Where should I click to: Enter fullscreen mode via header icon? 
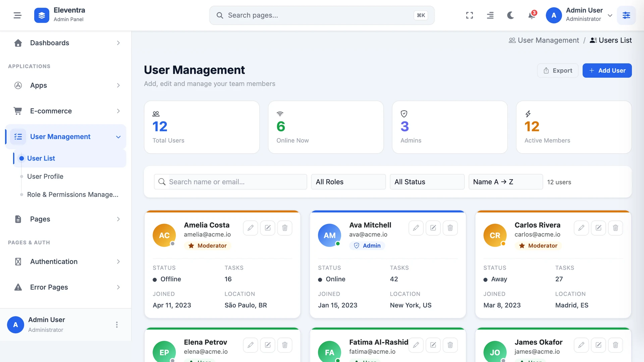(x=470, y=15)
